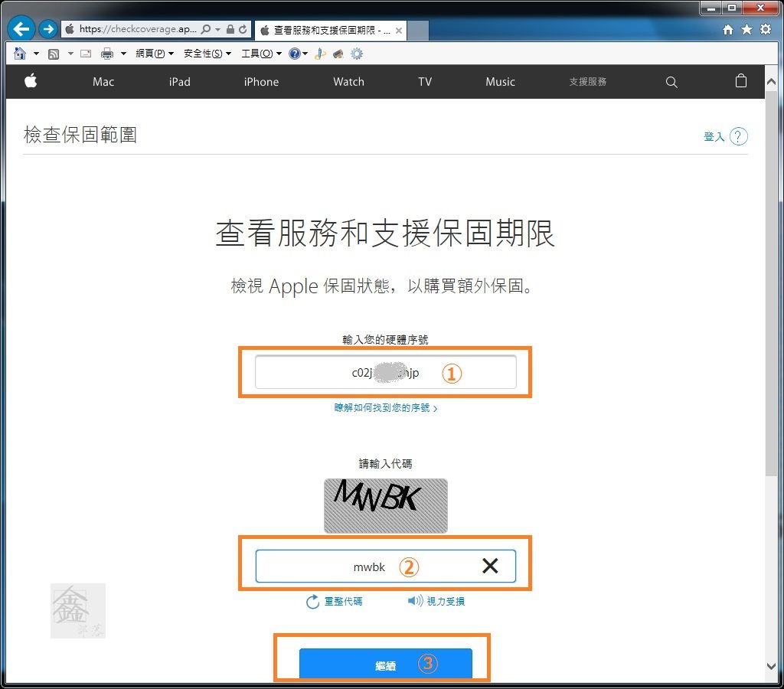Viewport: 784px width, 689px height.
Task: Click the scrollbar down arrow
Action: (771, 666)
